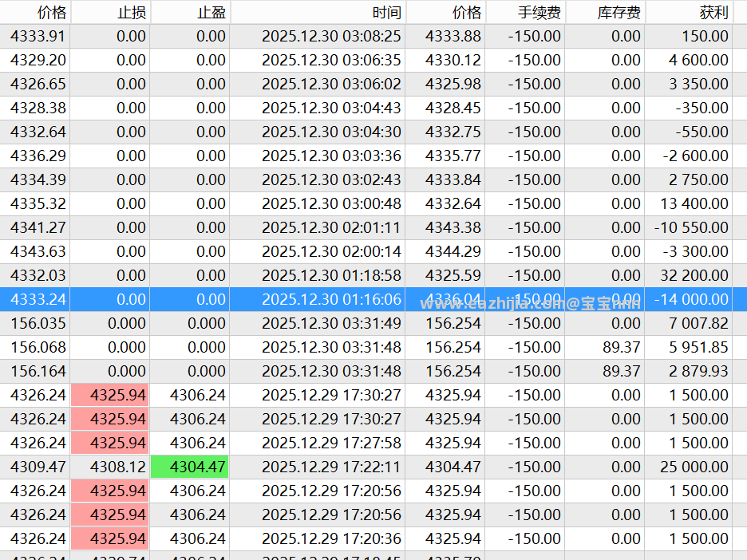Viewport: 747px width, 560px height.
Task: Click profit value 13 400.00
Action: pos(694,203)
